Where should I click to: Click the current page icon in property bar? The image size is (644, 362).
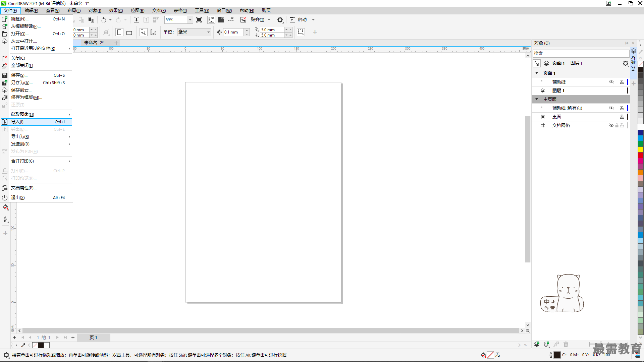pyautogui.click(x=153, y=32)
